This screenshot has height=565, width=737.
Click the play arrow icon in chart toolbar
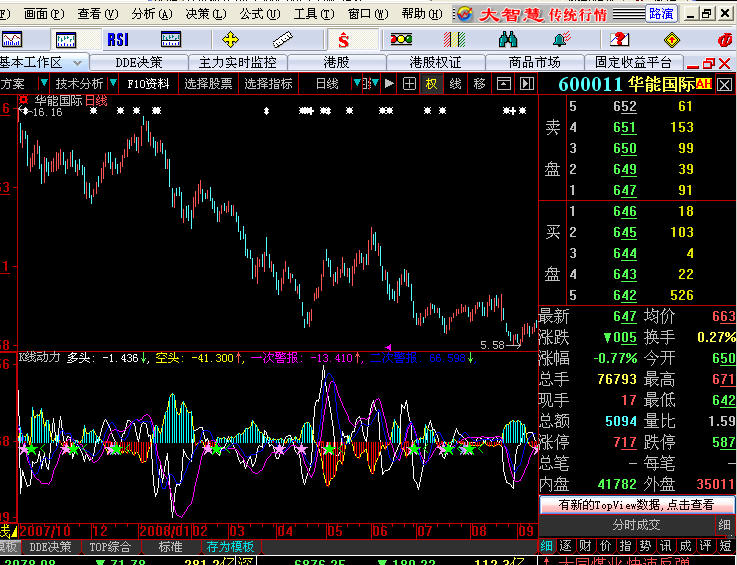point(389,84)
